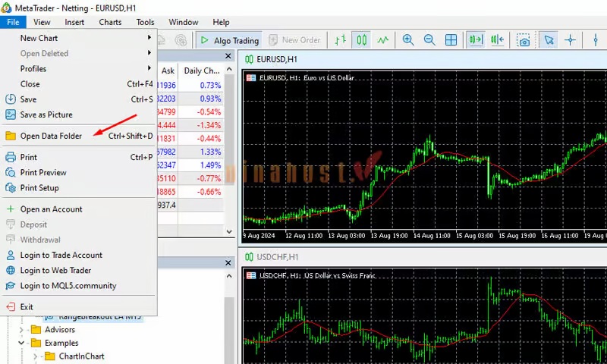Zoom out of the chart
The image size is (607, 364).
click(429, 40)
